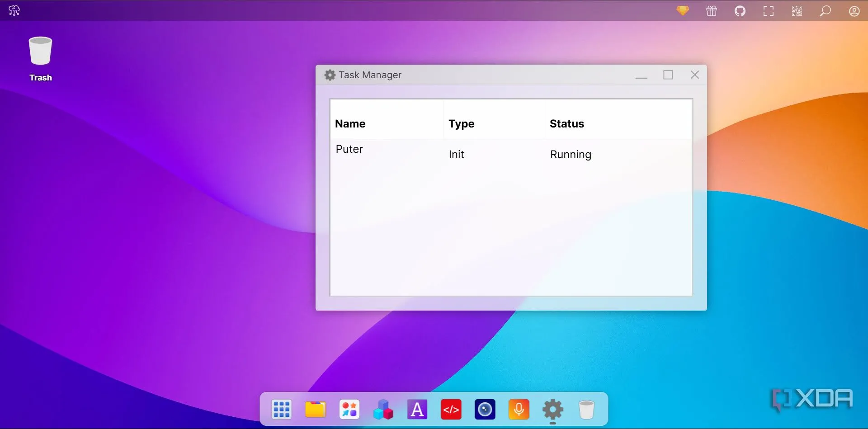Open the Files app from the dock
The image size is (868, 429).
[x=316, y=409]
